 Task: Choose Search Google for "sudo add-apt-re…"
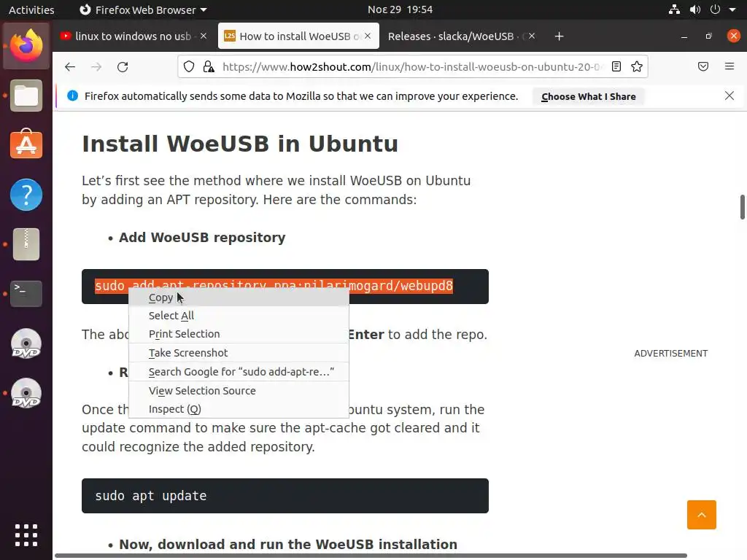pyautogui.click(x=239, y=372)
